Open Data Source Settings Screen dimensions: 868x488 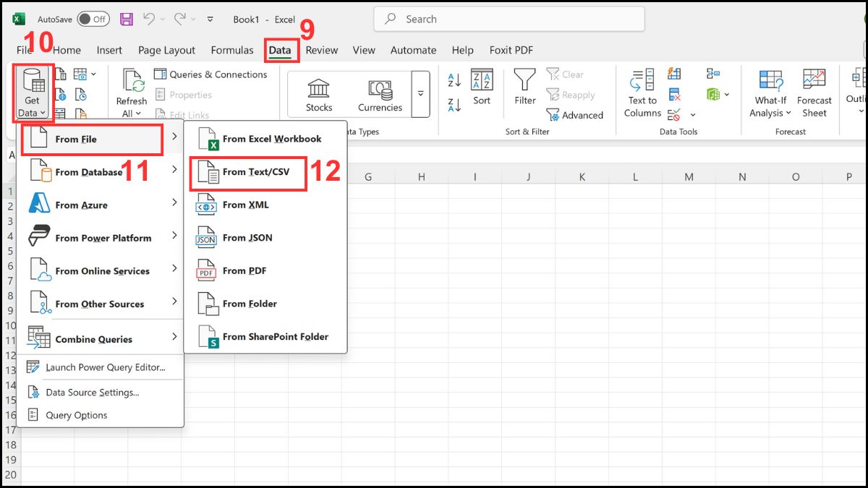pyautogui.click(x=102, y=393)
